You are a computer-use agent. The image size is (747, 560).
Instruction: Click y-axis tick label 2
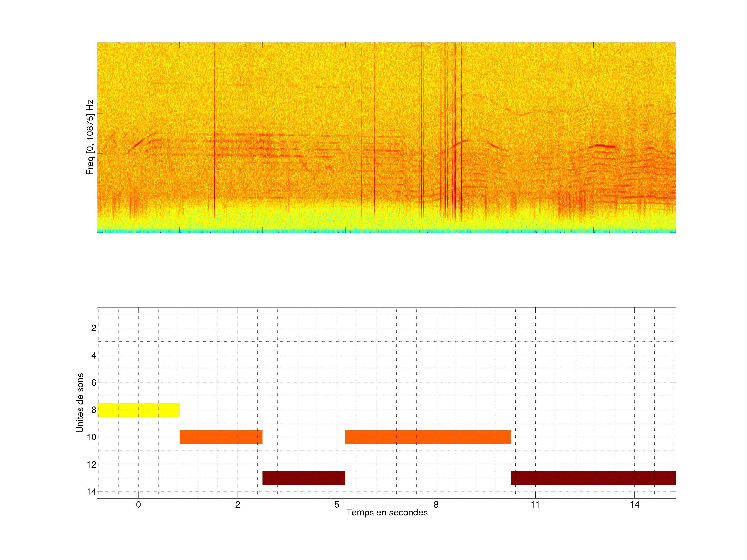pyautogui.click(x=94, y=328)
